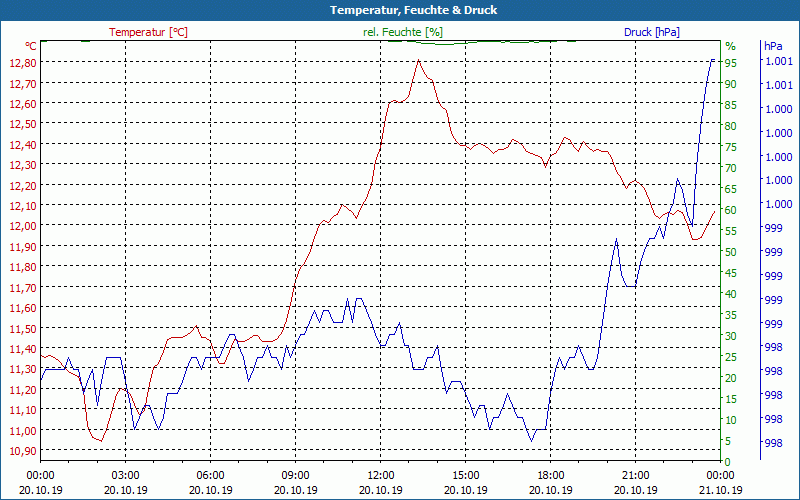Click the 75 humidity axis value
This screenshot has width=800, height=500.
[x=731, y=147]
